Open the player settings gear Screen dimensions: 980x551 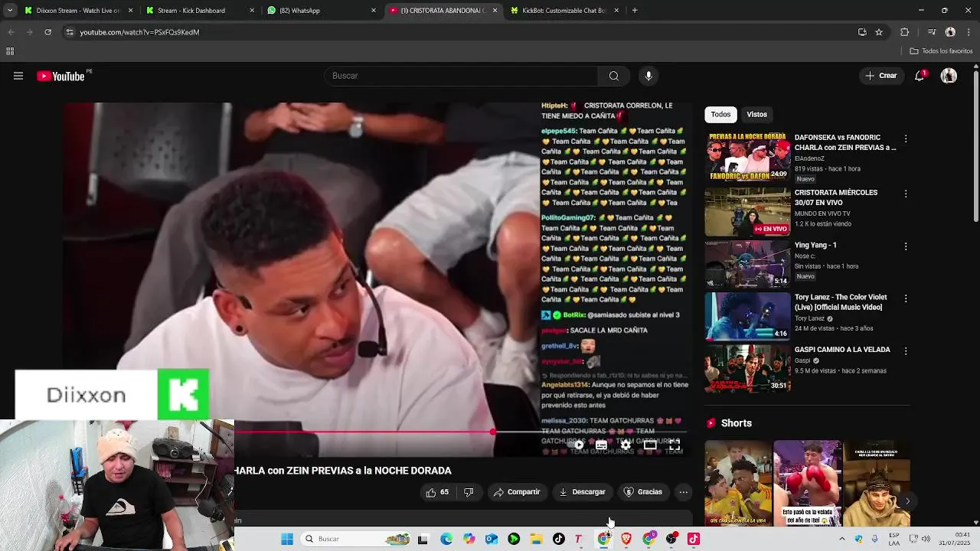tap(626, 445)
